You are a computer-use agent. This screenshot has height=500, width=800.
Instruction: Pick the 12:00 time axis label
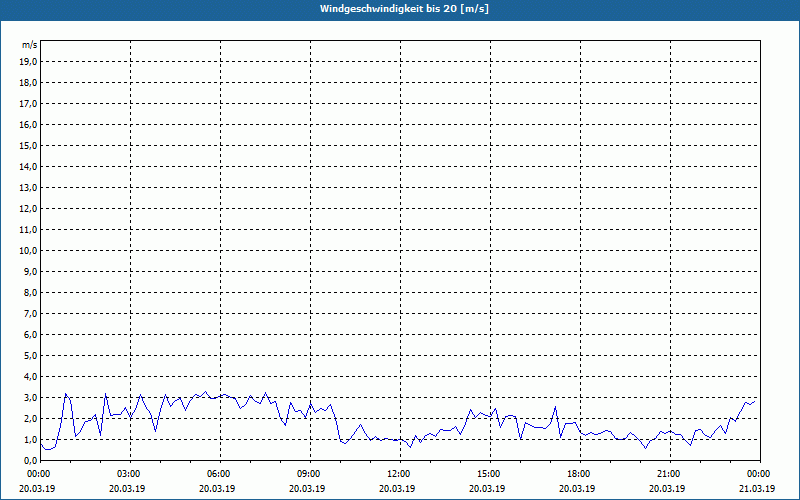click(x=398, y=473)
